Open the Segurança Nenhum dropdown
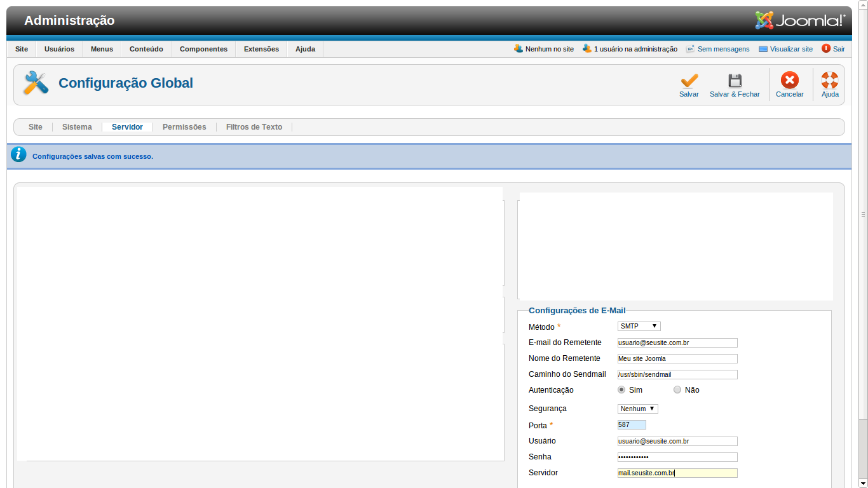 coord(638,409)
